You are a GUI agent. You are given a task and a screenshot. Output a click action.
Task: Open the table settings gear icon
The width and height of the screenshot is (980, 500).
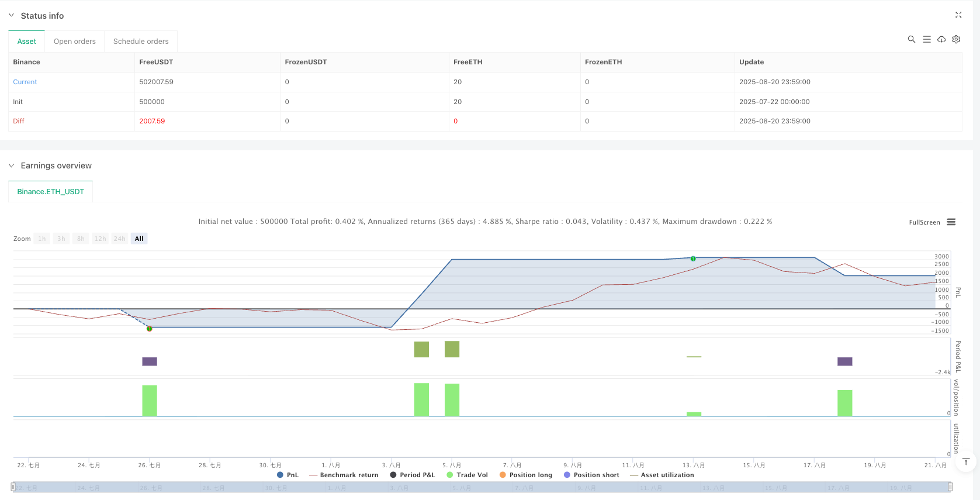(956, 39)
